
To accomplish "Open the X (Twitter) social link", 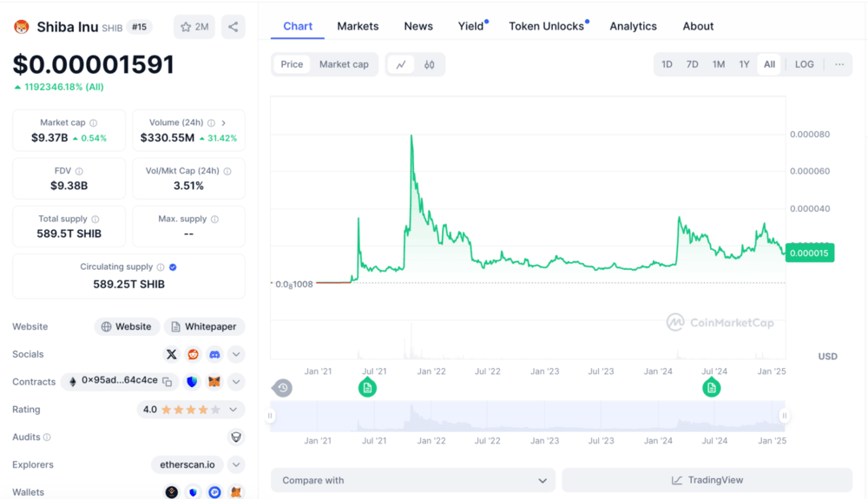I will point(172,354).
